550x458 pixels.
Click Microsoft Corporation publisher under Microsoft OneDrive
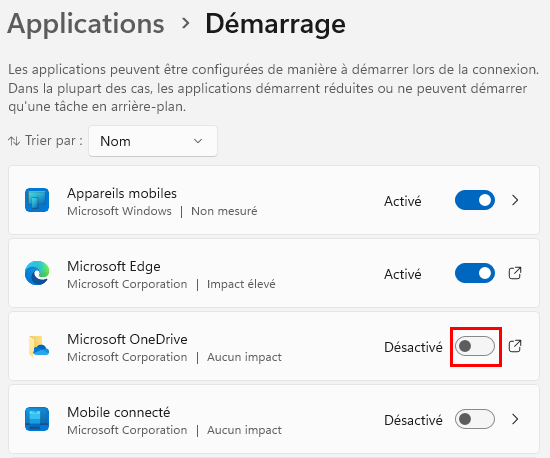[127, 357]
